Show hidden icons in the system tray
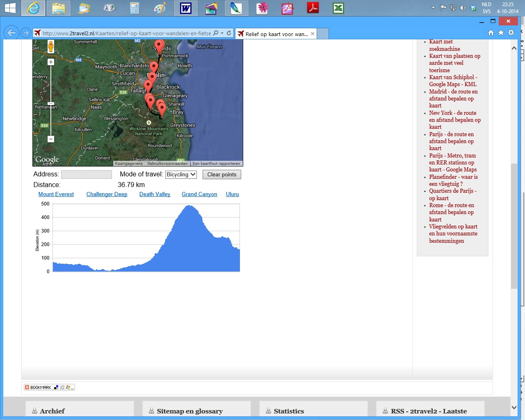 433,8
